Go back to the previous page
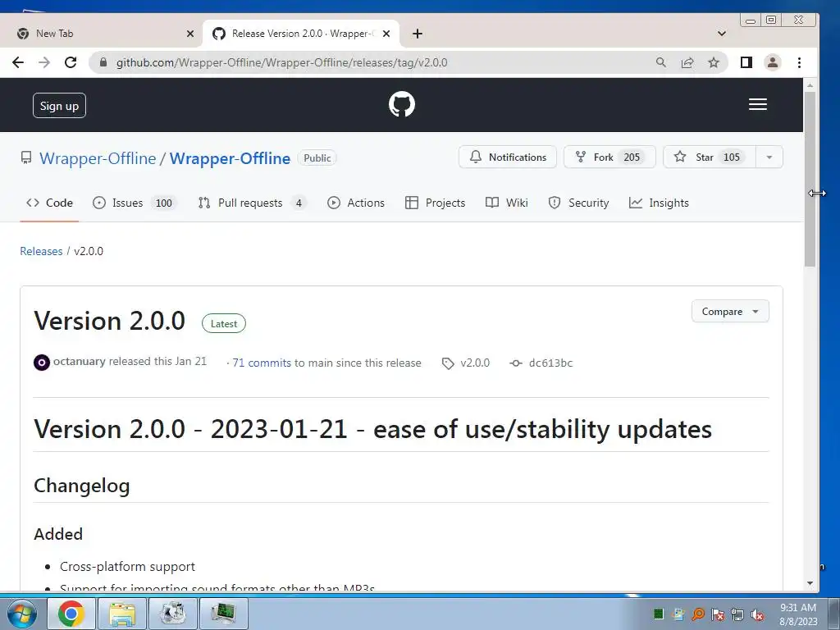This screenshot has height=630, width=840. pyautogui.click(x=18, y=62)
